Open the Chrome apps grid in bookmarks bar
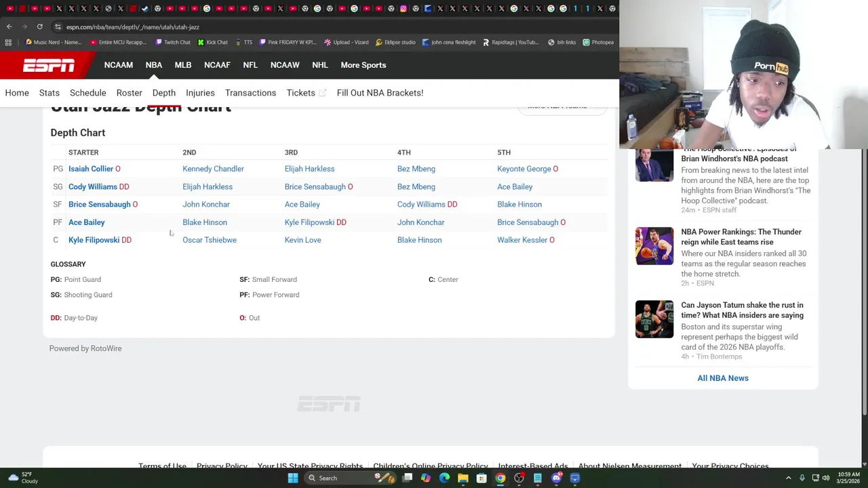This screenshot has width=868, height=488. (8, 42)
